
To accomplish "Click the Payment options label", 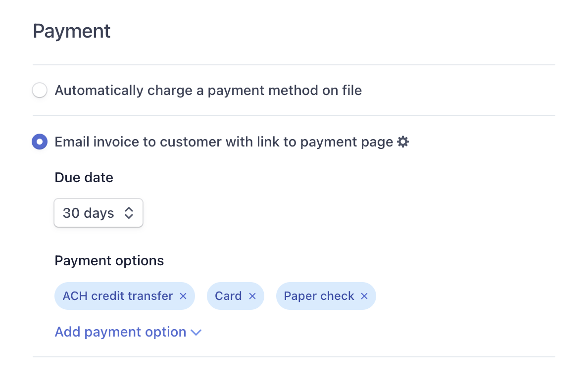I will (109, 260).
